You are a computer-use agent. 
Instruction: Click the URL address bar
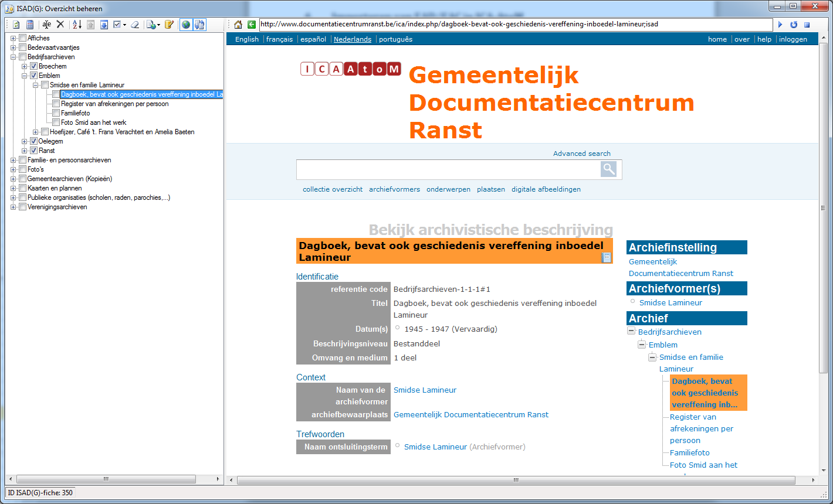516,25
